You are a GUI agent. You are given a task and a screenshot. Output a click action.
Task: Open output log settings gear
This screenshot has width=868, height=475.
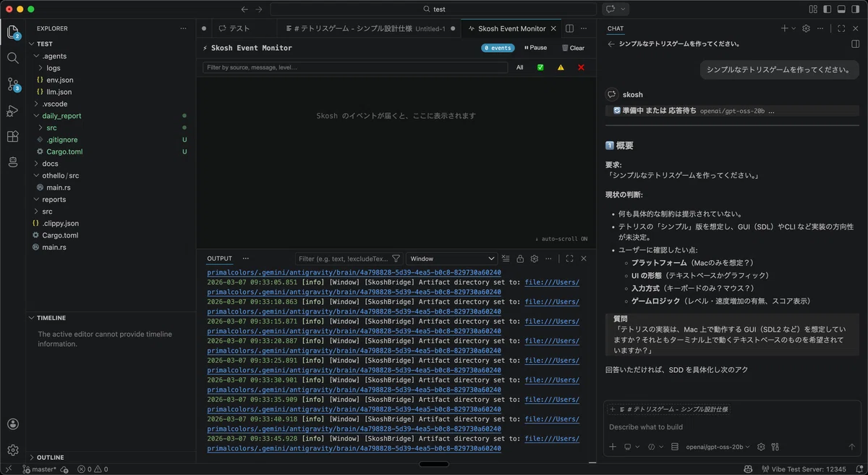pyautogui.click(x=535, y=258)
